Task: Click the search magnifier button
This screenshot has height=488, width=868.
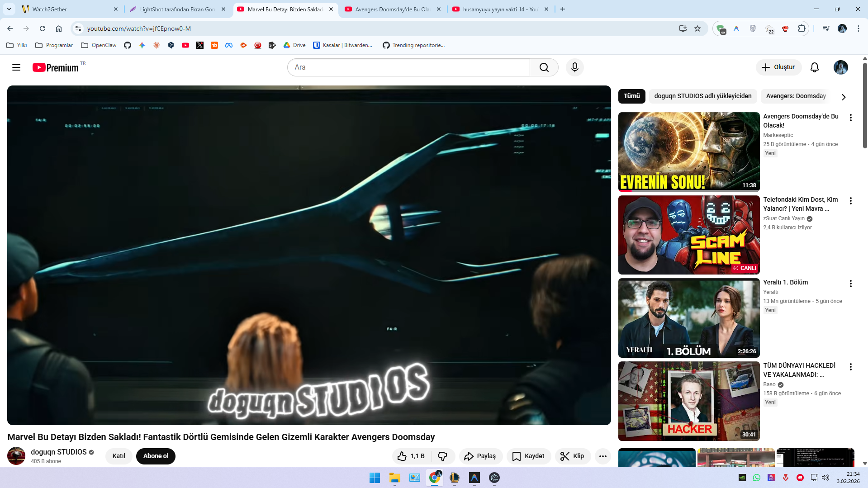Action: (x=544, y=67)
